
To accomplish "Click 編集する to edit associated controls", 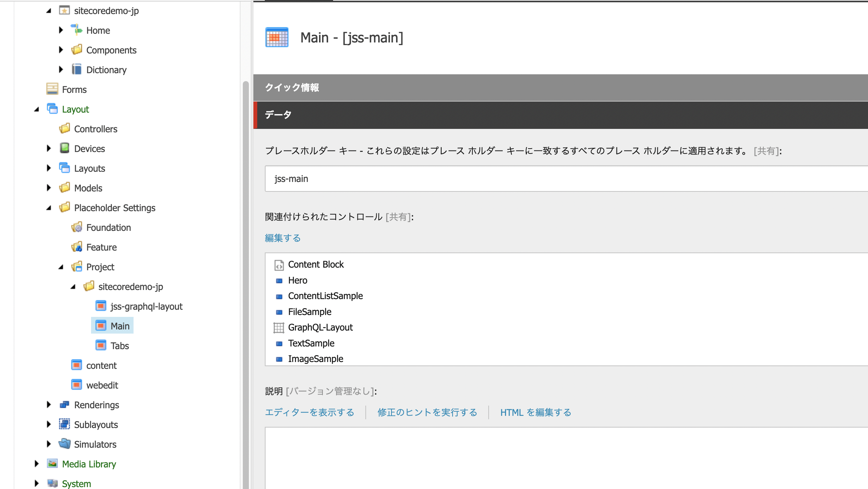I will [x=283, y=238].
